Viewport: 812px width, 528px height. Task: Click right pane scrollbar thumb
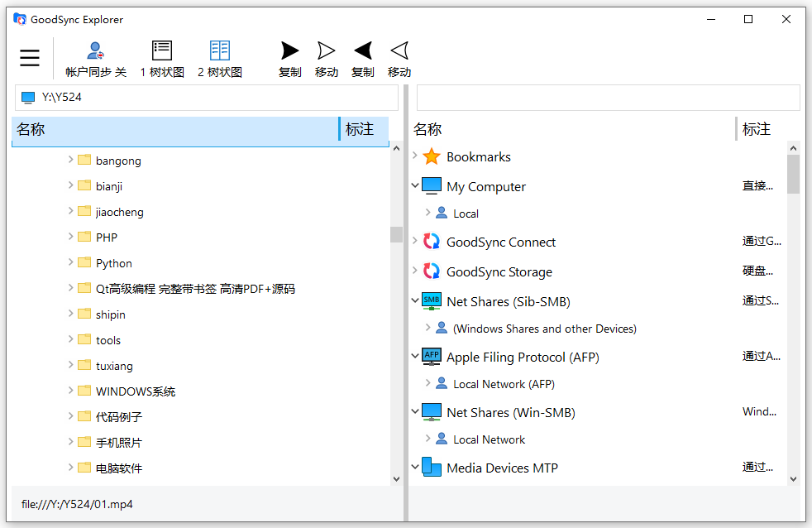(x=793, y=174)
